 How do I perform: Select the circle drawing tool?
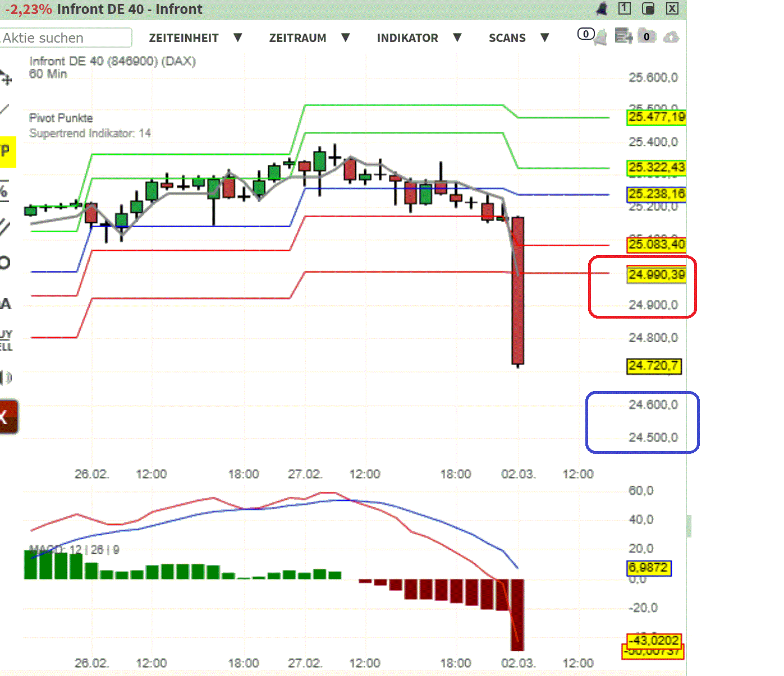pyautogui.click(x=6, y=263)
